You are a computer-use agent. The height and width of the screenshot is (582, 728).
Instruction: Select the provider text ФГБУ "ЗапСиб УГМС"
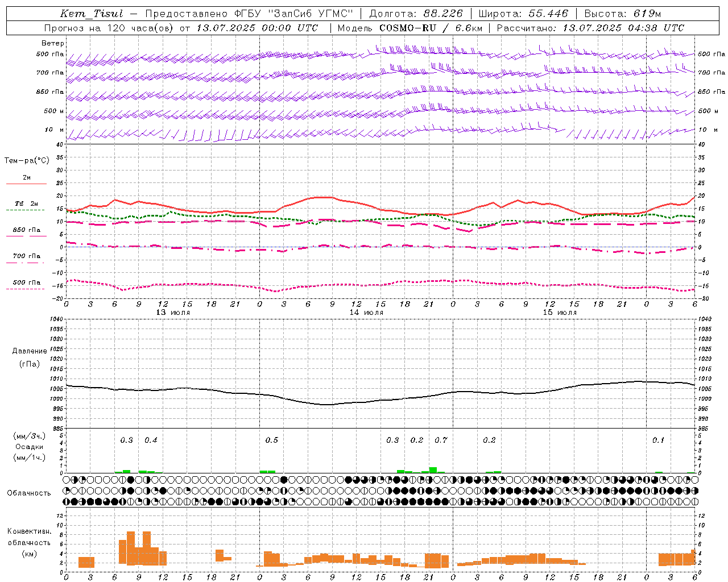tap(293, 14)
